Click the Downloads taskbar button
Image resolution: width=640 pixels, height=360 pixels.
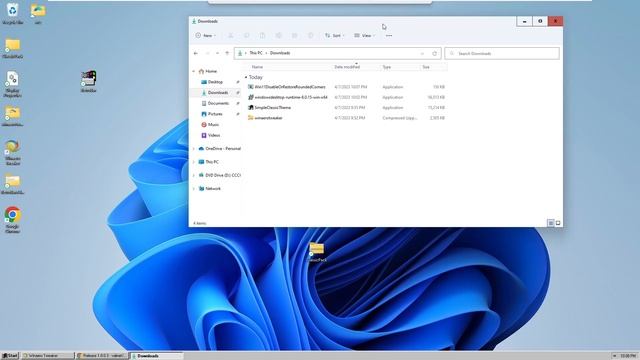tap(156, 356)
